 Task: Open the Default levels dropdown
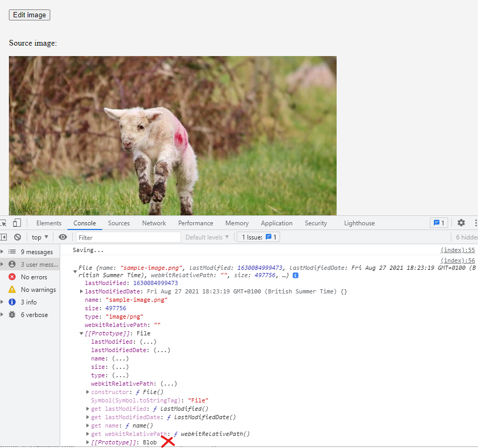(207, 237)
